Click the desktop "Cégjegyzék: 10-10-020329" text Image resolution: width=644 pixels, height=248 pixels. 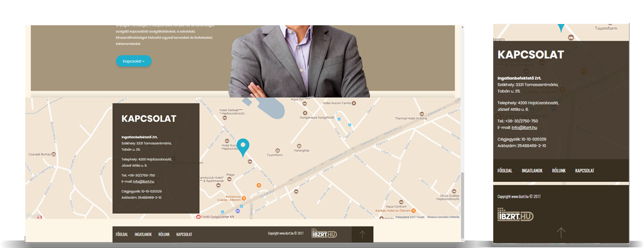click(x=142, y=192)
